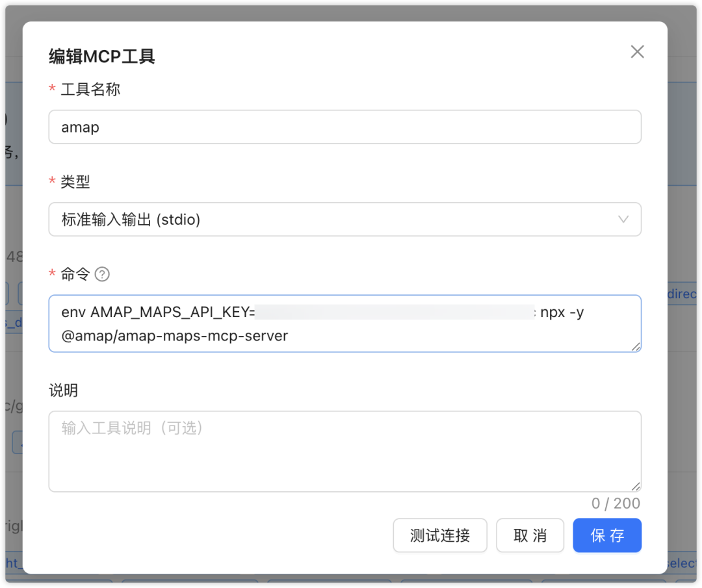Click the 工具名称 field label
The height and width of the screenshot is (588, 702).
tap(90, 90)
